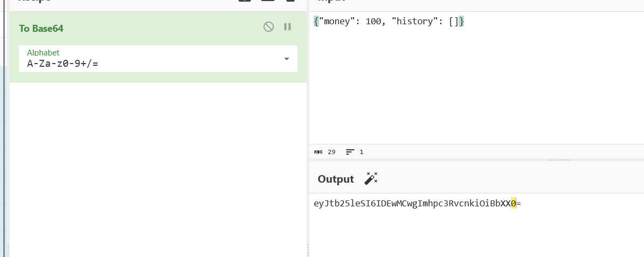The height and width of the screenshot is (257, 644).
Task: Grab the divider handle between Input and Output
Action: (x=558, y=160)
